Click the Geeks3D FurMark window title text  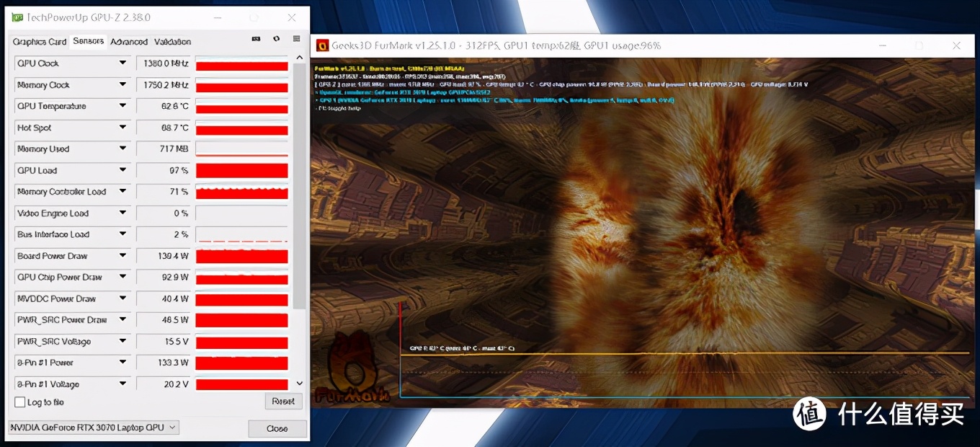496,45
